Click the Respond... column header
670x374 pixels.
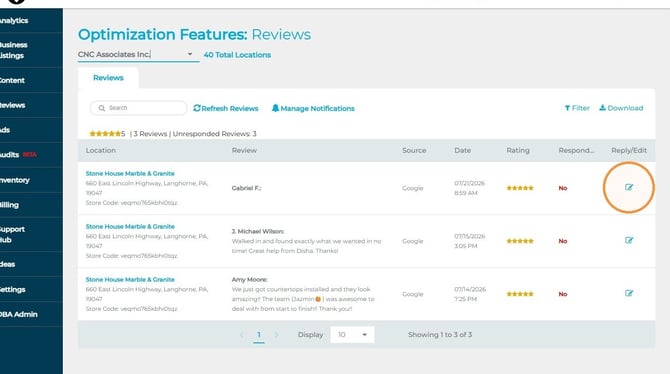[576, 150]
